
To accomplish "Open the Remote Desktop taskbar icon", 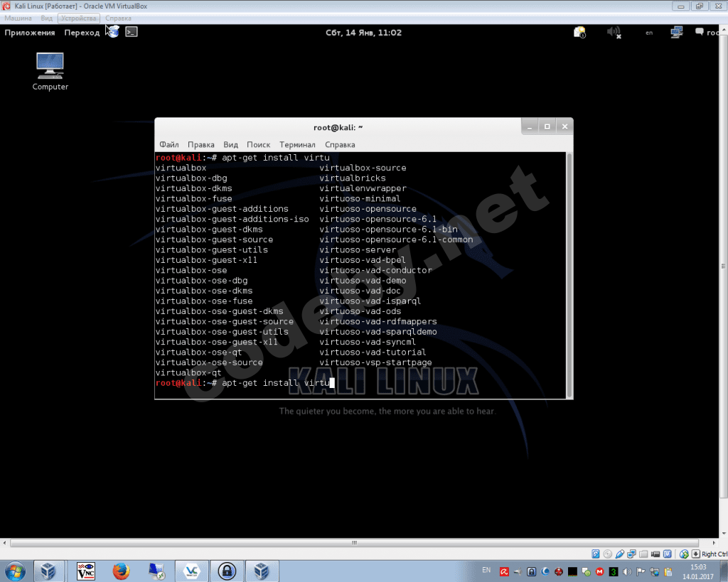I will 156,571.
